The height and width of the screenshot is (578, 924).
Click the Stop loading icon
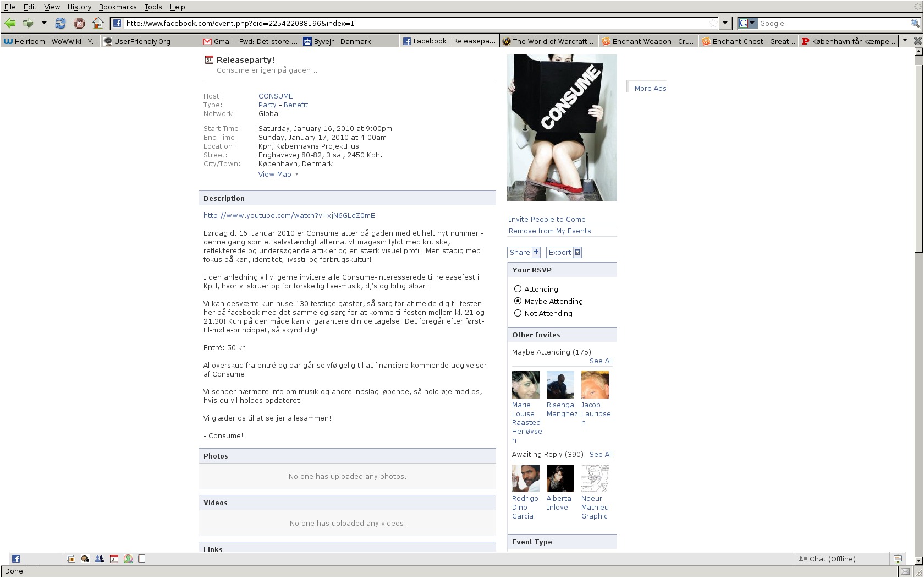[x=79, y=23]
